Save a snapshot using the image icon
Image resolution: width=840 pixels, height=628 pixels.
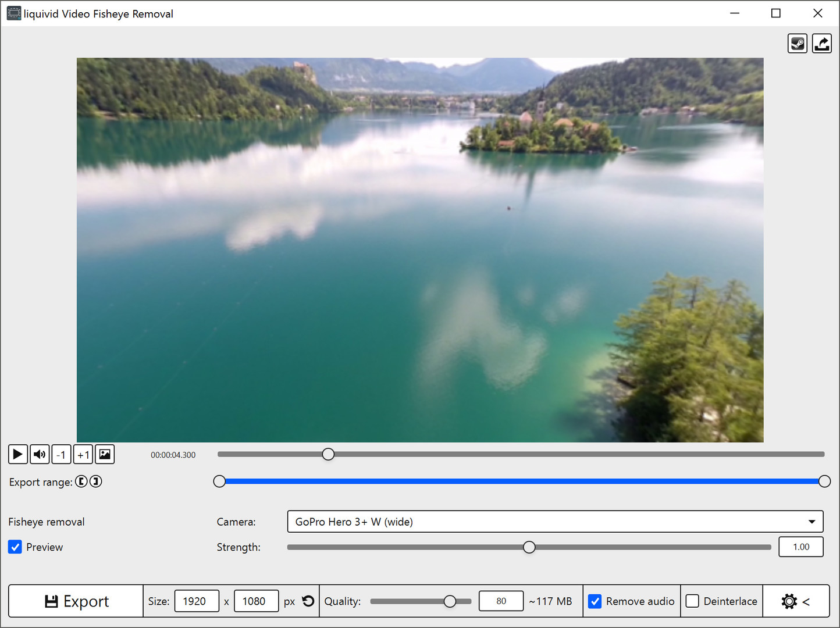pos(104,454)
